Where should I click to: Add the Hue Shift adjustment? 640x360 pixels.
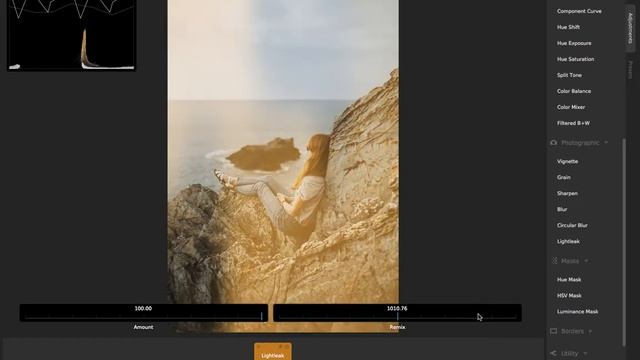pos(568,27)
